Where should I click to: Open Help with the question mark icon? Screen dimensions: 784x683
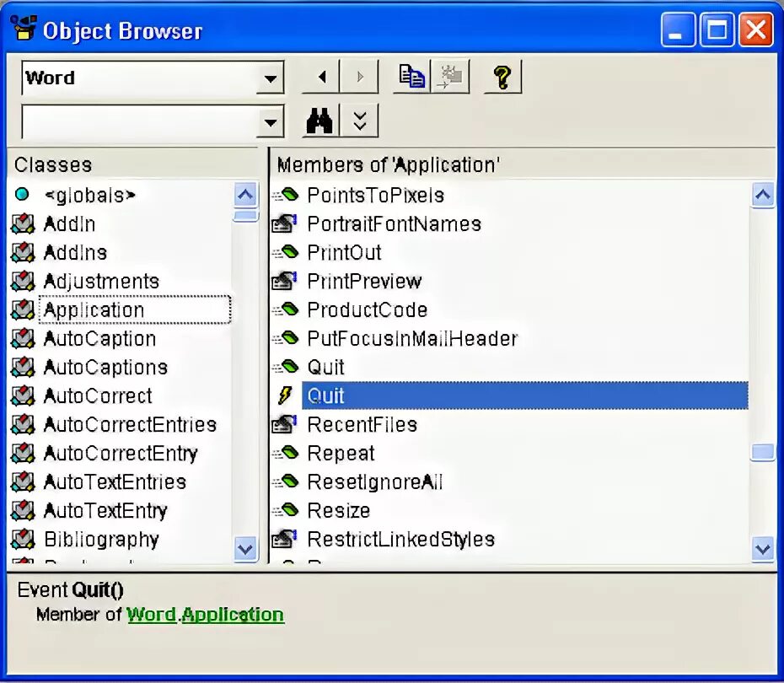(x=503, y=77)
